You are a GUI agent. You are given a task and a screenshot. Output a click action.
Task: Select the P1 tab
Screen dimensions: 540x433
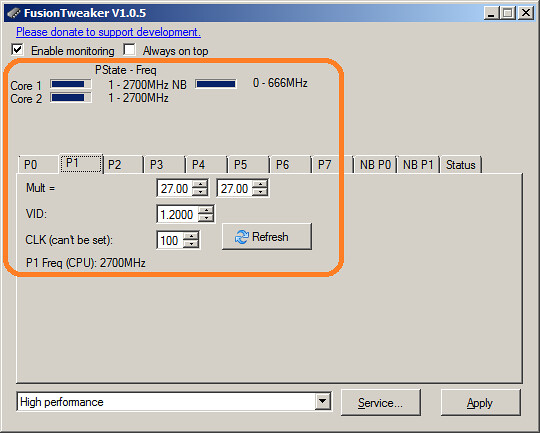click(x=81, y=163)
